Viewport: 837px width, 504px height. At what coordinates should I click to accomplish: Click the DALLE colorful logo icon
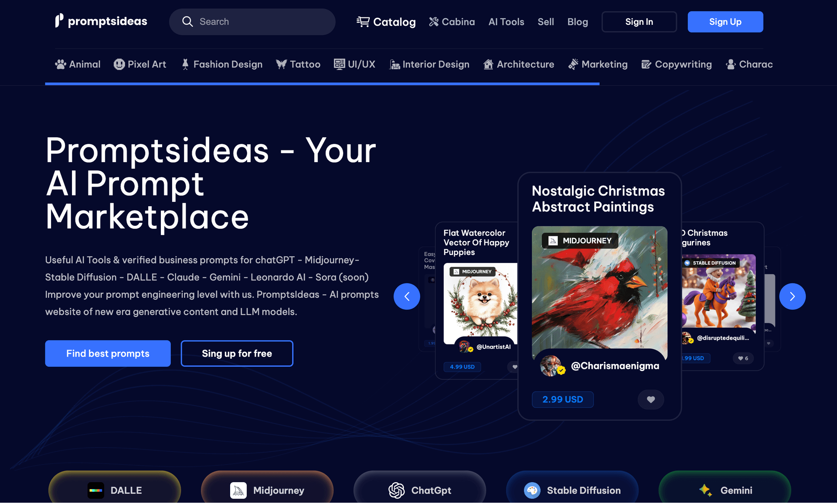coord(96,490)
